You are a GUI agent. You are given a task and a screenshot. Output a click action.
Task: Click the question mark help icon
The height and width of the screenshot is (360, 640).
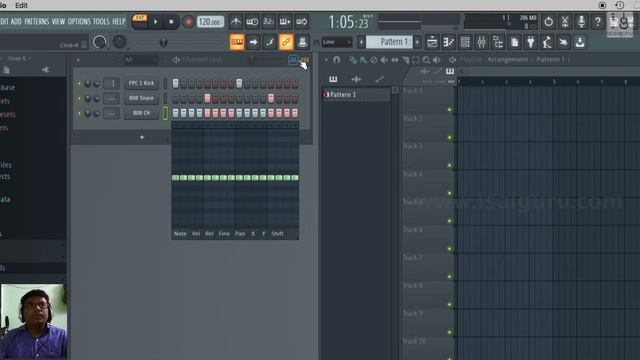598,22
